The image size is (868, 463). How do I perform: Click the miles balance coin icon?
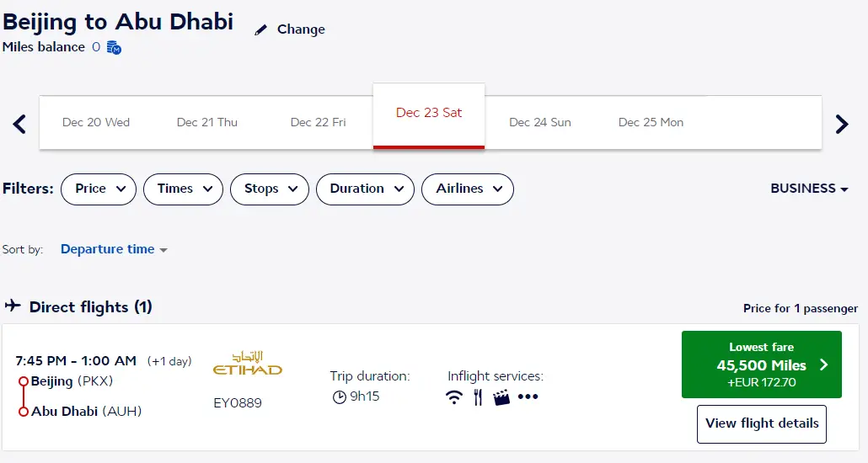coord(115,48)
